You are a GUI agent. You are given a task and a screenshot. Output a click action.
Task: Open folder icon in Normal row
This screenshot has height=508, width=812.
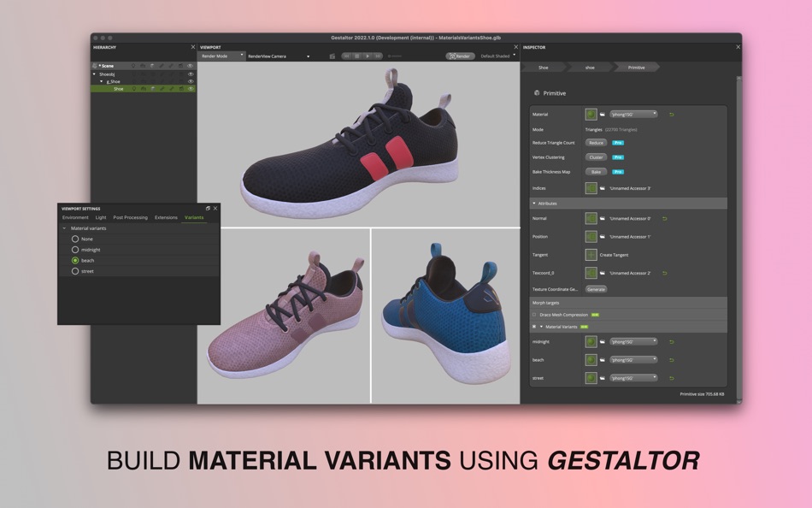(603, 219)
